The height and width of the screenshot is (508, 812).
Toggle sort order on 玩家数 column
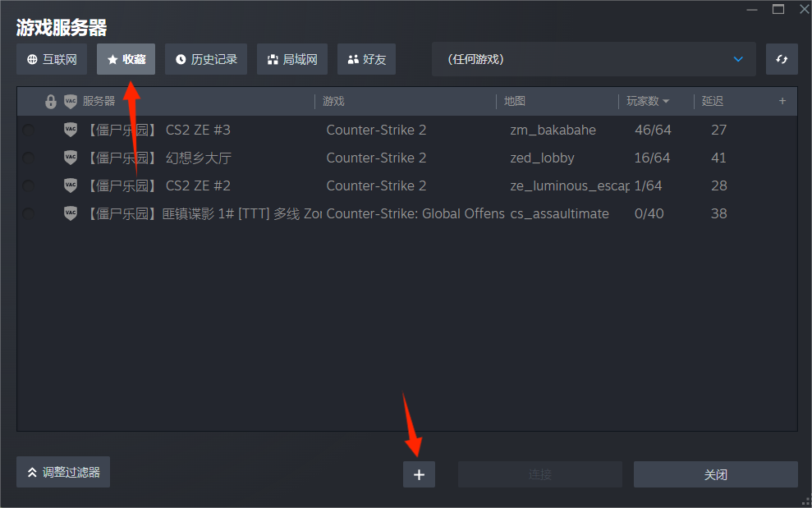[x=648, y=101]
